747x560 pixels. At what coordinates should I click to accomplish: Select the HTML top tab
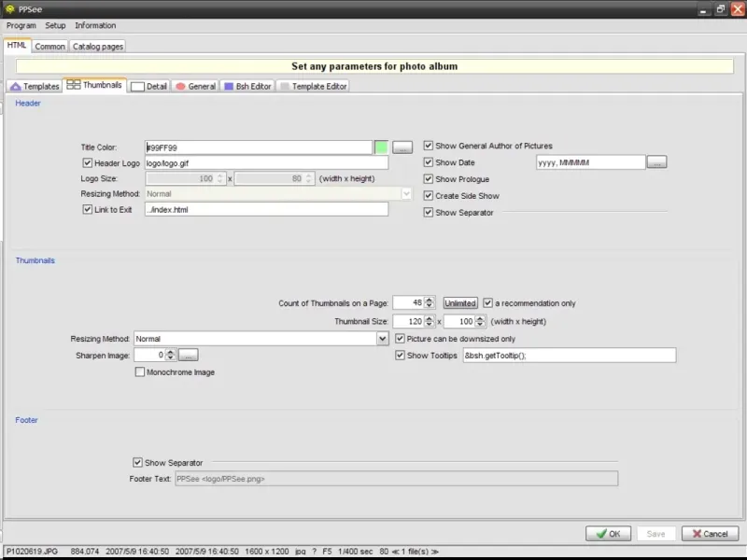click(x=17, y=45)
